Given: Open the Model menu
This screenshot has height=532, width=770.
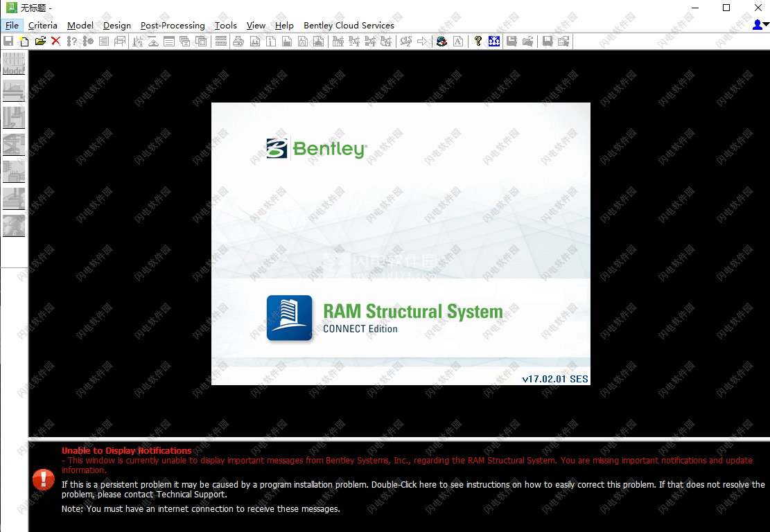Looking at the screenshot, I should tap(80, 26).
